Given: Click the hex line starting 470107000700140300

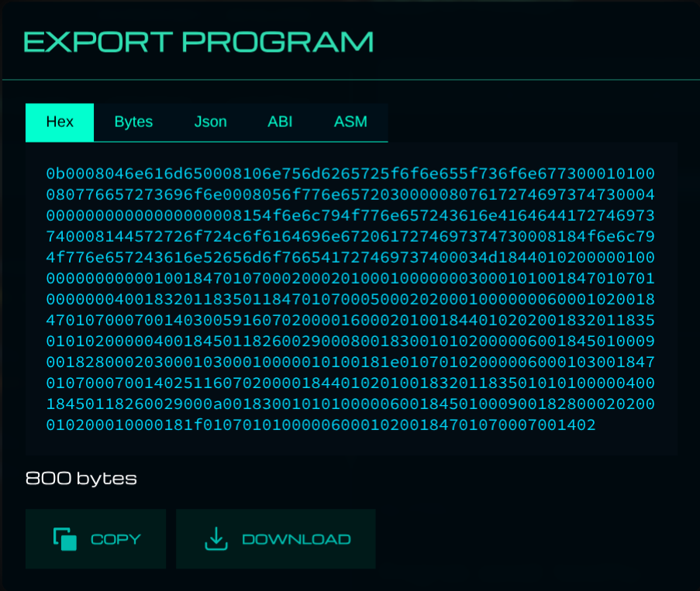Looking at the screenshot, I should pos(350,319).
